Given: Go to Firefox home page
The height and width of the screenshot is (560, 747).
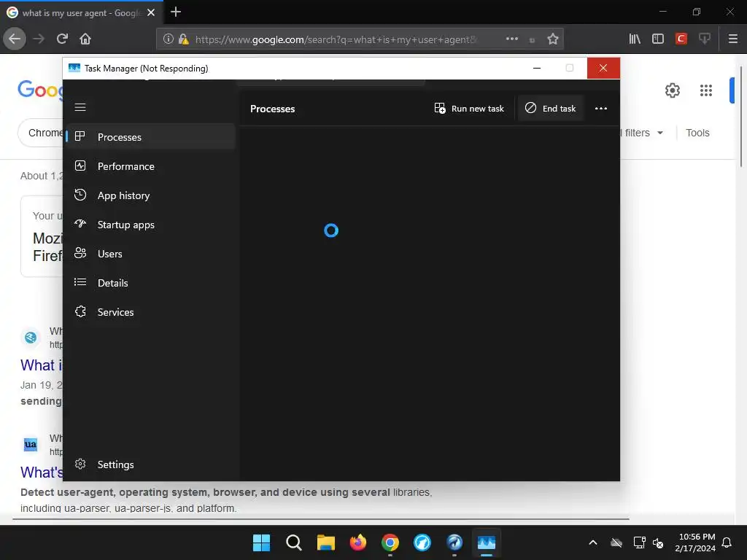Looking at the screenshot, I should (x=85, y=39).
